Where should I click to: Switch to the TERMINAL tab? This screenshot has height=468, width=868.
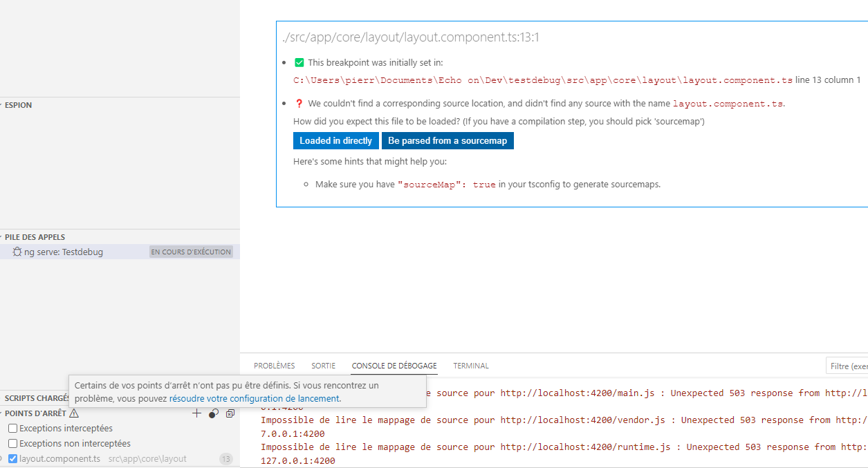click(x=470, y=366)
